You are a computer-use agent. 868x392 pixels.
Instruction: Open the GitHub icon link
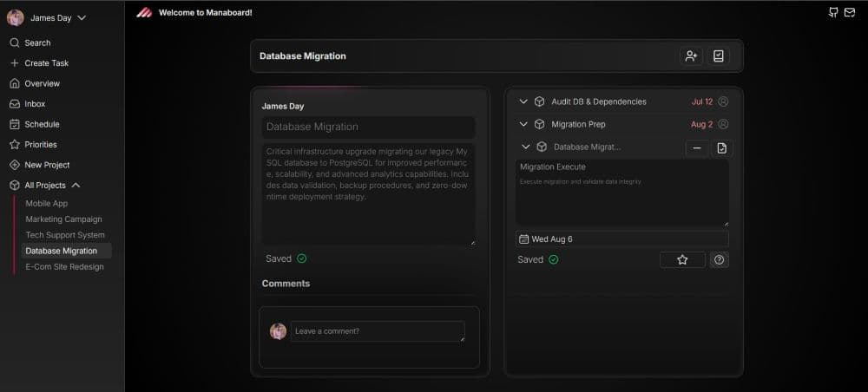(x=833, y=13)
